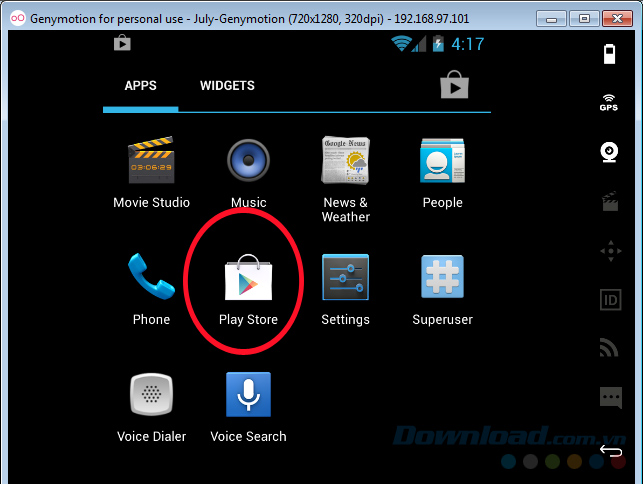This screenshot has height=484, width=643.
Task: Open Genymotion battery widget
Action: pyautogui.click(x=609, y=54)
